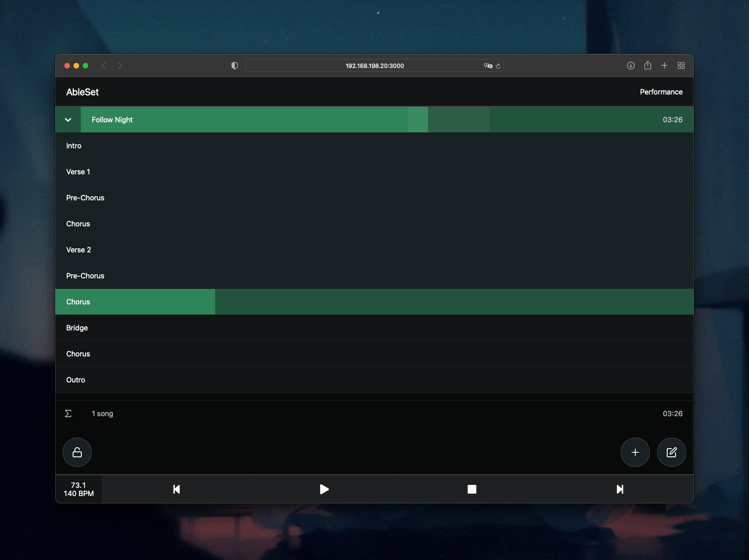
Task: Toggle the setlist lock icon
Action: pyautogui.click(x=77, y=452)
